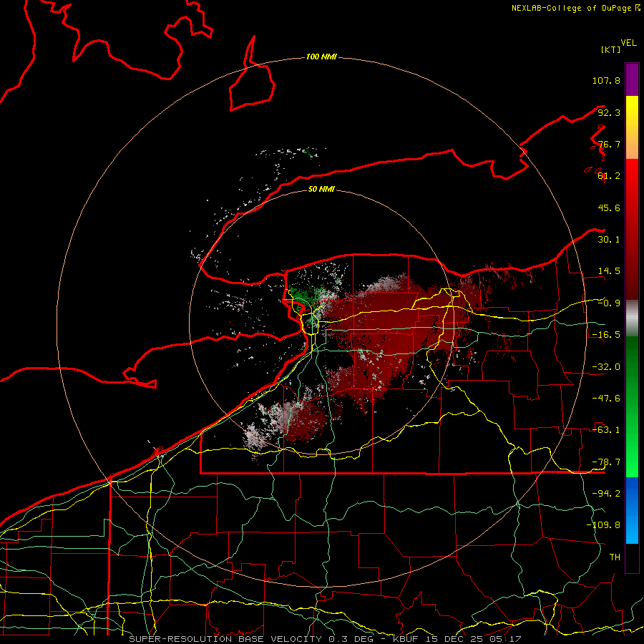The height and width of the screenshot is (644, 644).
Task: Click the 50 NMI range ring label
Action: pos(321,189)
